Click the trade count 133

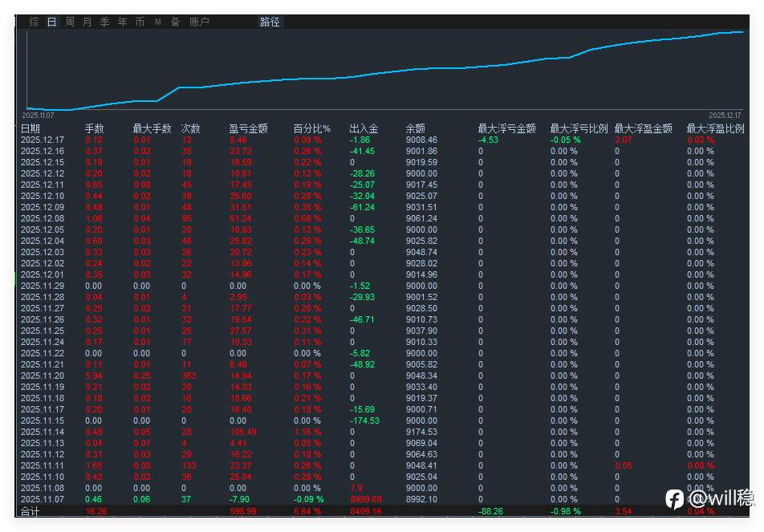pyautogui.click(x=189, y=465)
